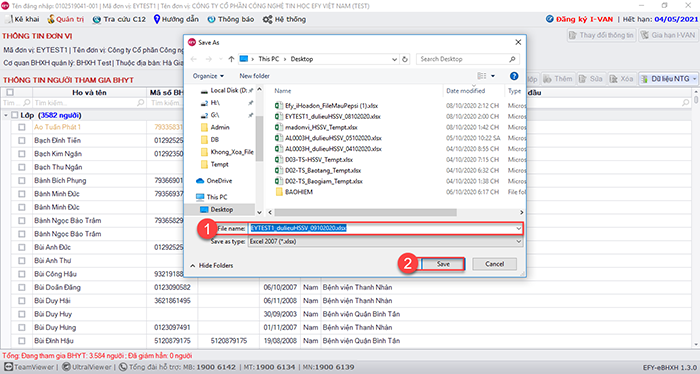Select Admin folder in navigation pane
The height and width of the screenshot is (374, 700).
215,128
